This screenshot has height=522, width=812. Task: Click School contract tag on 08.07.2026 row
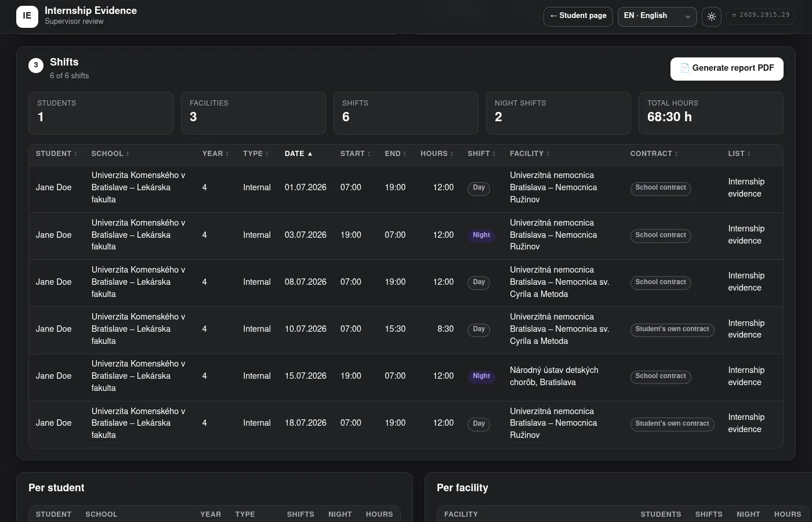click(x=661, y=282)
